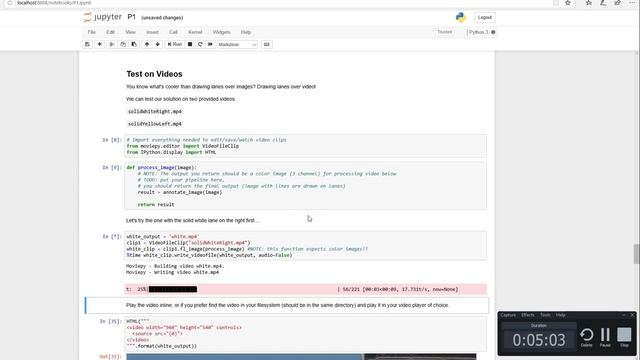Move selected cell down arrow icon

pos(158,44)
